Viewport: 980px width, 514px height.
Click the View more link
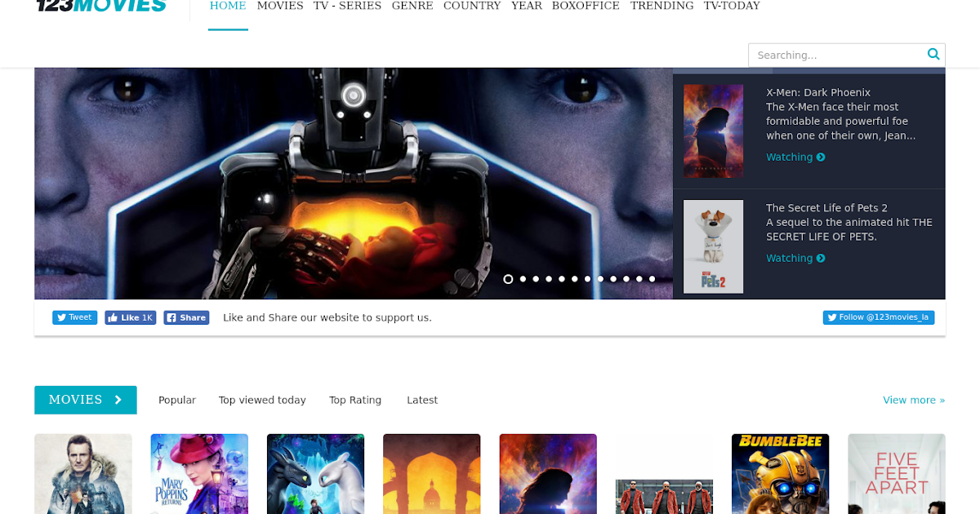[x=914, y=400]
